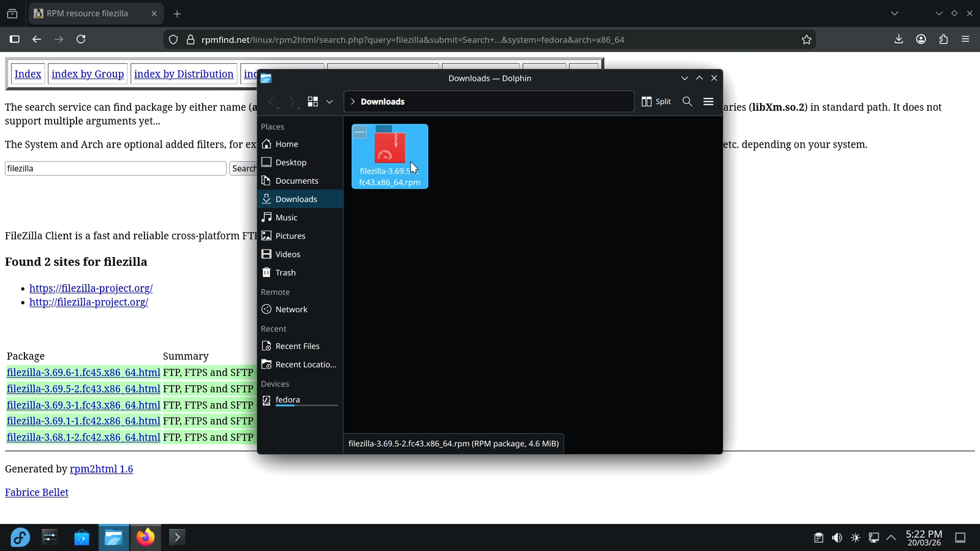Toggle Split view in Dolphin
The height and width of the screenshot is (551, 980).
tap(656, 102)
